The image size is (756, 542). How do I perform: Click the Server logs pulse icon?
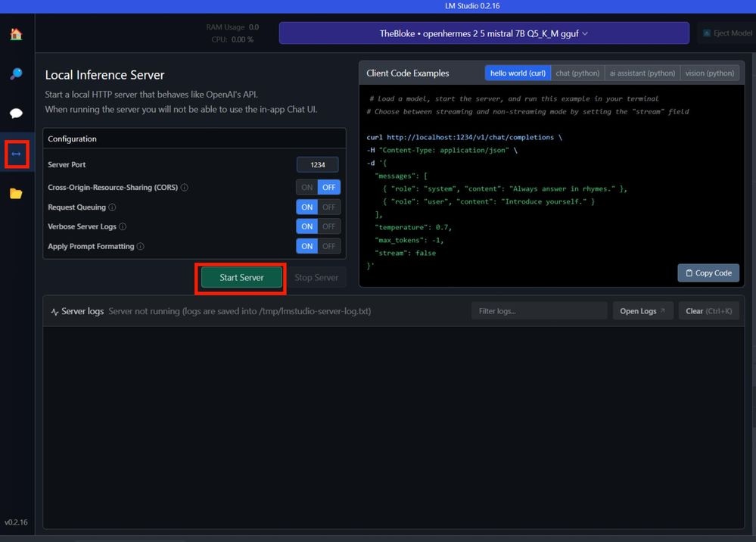click(x=54, y=312)
